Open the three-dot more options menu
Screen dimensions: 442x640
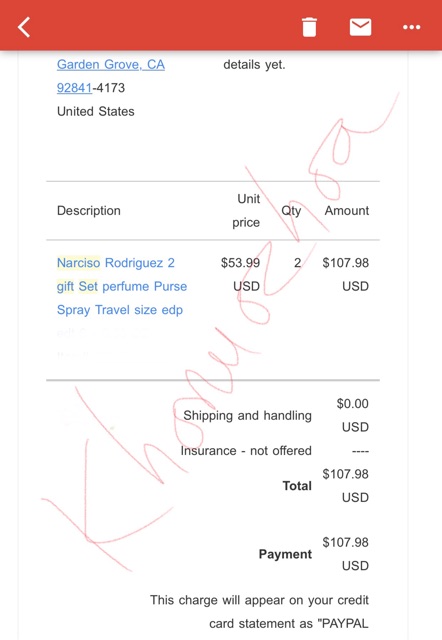411,27
